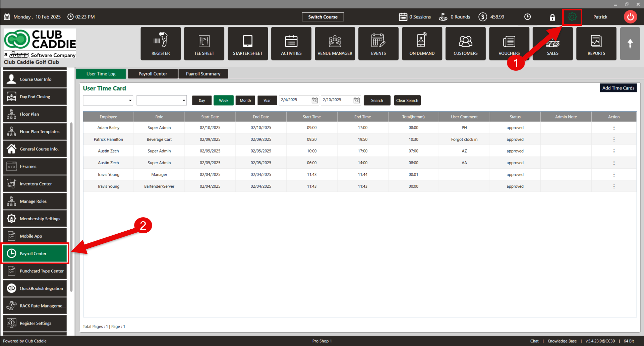Screen dimensions: 644x346
Task: Open the Venue Manager module
Action: [335, 44]
